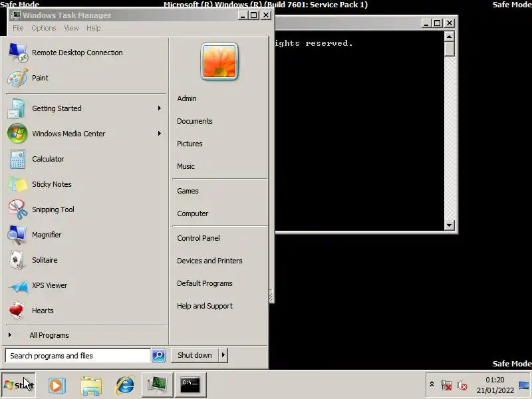Open the Admin user folder
Viewport: 532px width, 399px height.
coord(187,98)
